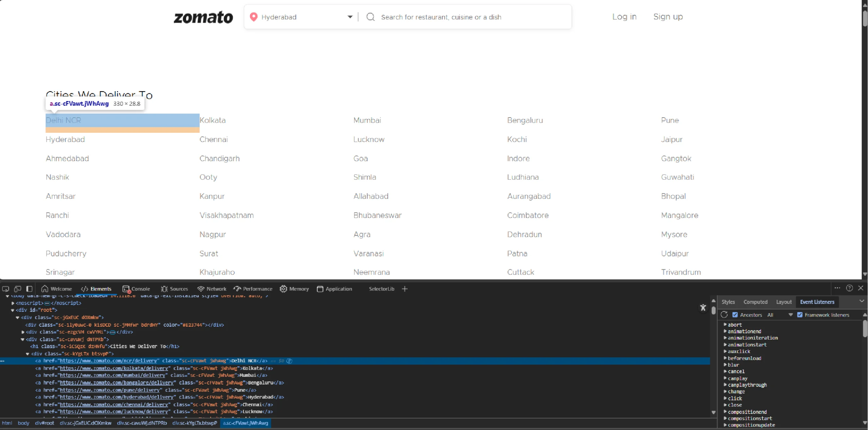Open the SelectorLib tab
The image size is (868, 430).
tap(381, 289)
